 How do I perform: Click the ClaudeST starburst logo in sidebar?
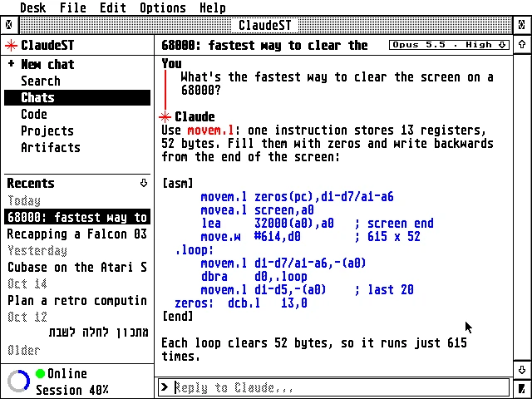pyautogui.click(x=11, y=45)
